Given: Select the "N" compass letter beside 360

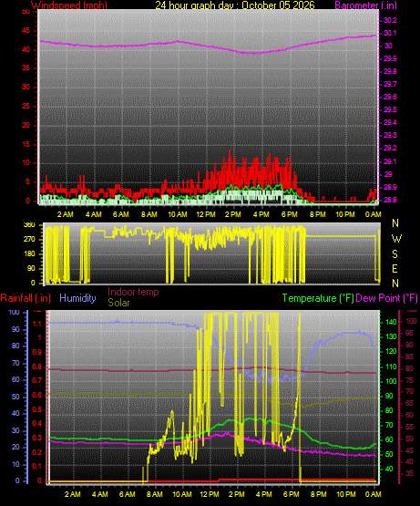Looking at the screenshot, I should (395, 223).
